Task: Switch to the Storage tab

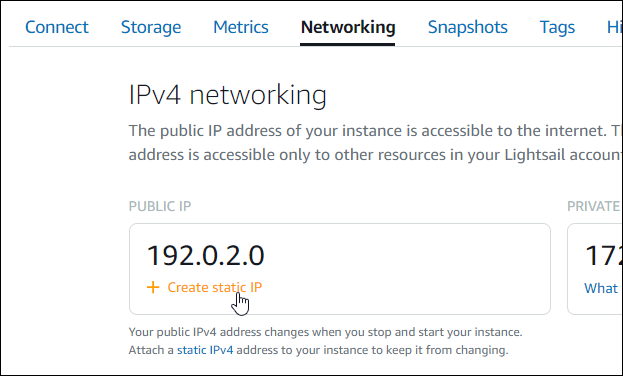Action: [151, 27]
